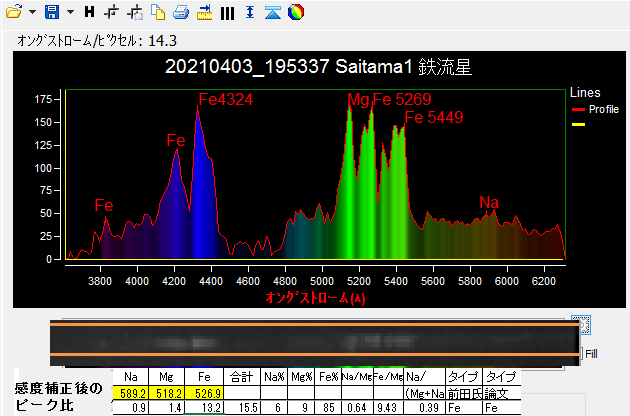Click the Fe 5269 peak label

tap(402, 99)
